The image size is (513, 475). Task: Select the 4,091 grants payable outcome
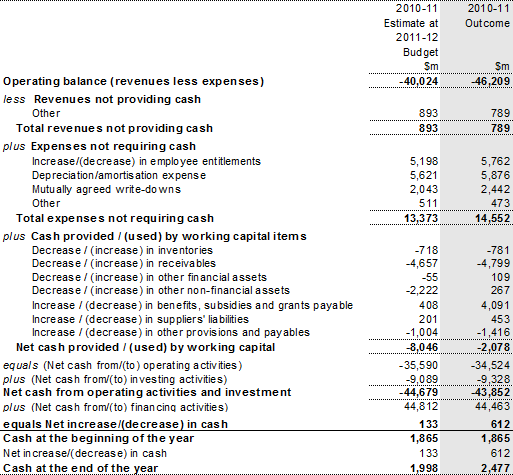495,305
